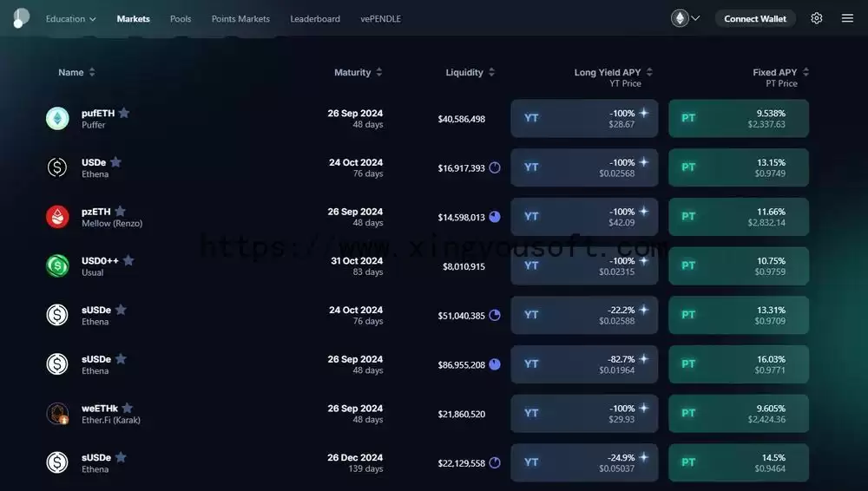
Task: Toggle the star next to USD0++
Action: [128, 260]
